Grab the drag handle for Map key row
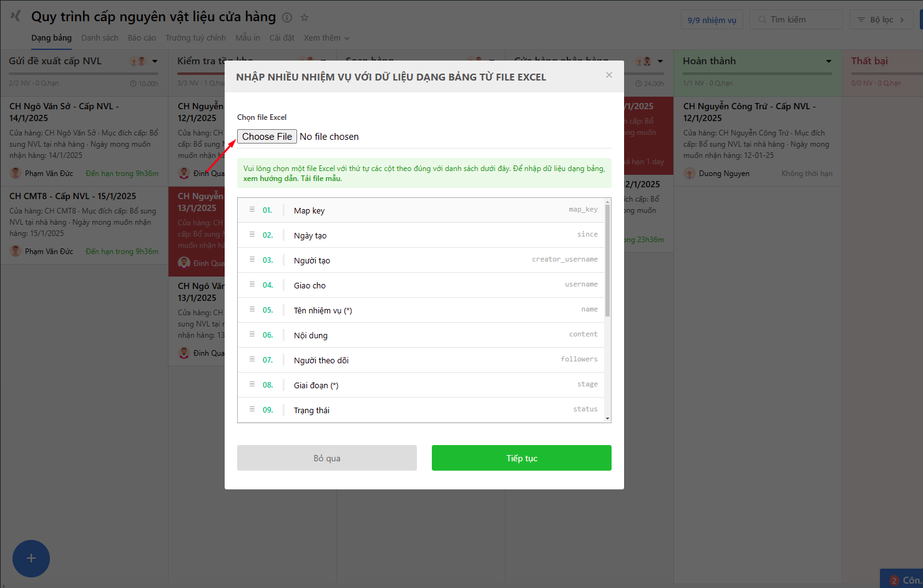This screenshot has height=588, width=923. tap(252, 210)
